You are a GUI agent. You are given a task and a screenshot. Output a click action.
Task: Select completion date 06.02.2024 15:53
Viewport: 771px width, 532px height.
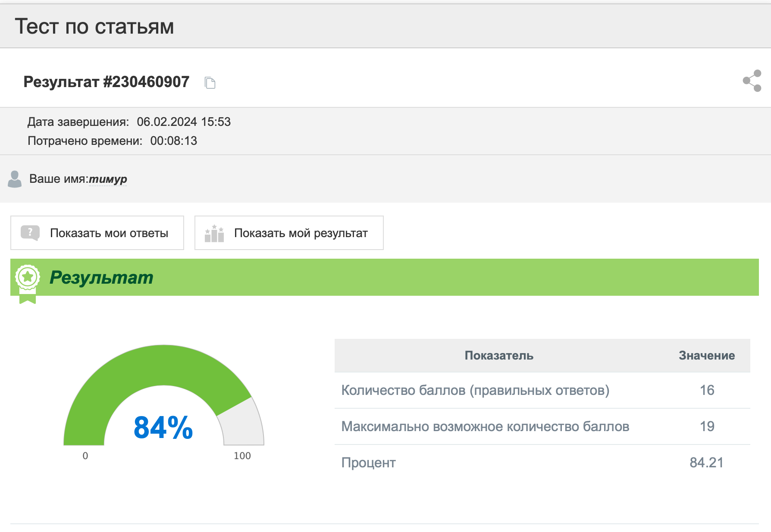(x=184, y=122)
